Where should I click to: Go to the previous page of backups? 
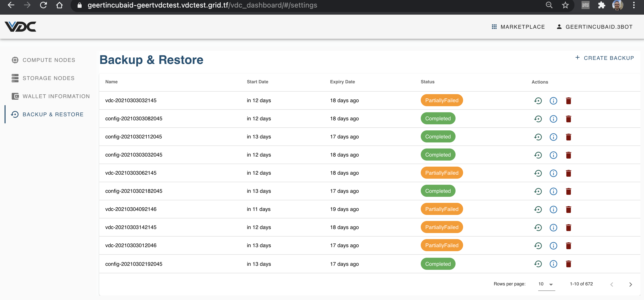611,284
